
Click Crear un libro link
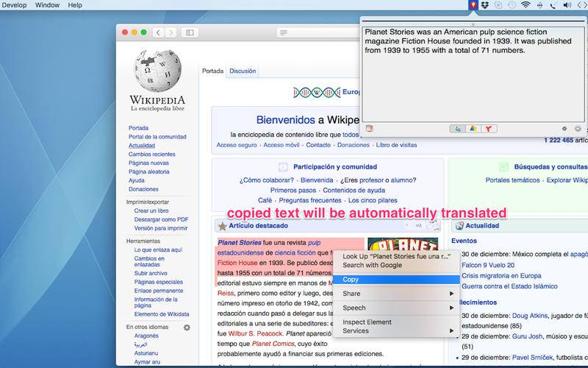151,210
